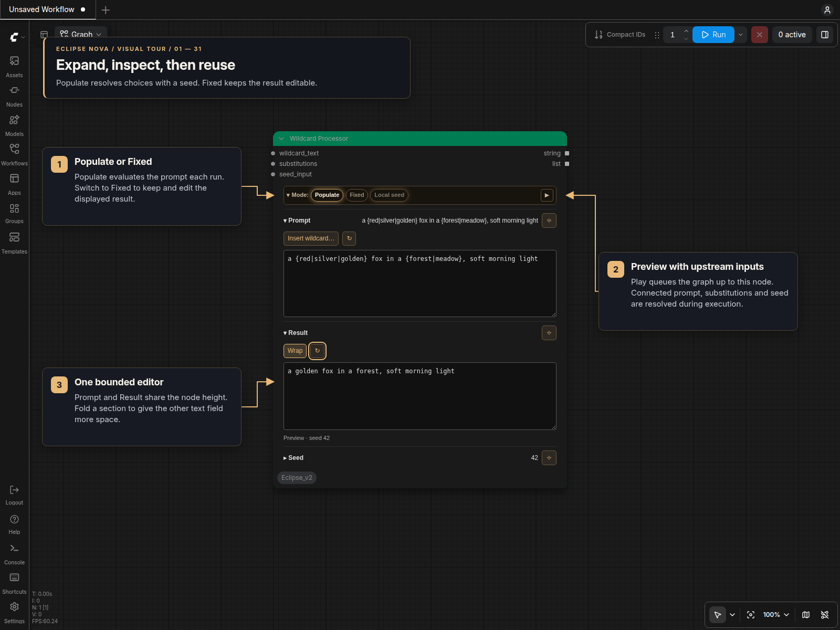The width and height of the screenshot is (840, 630).
Task: Select Populate mode
Action: click(x=327, y=195)
